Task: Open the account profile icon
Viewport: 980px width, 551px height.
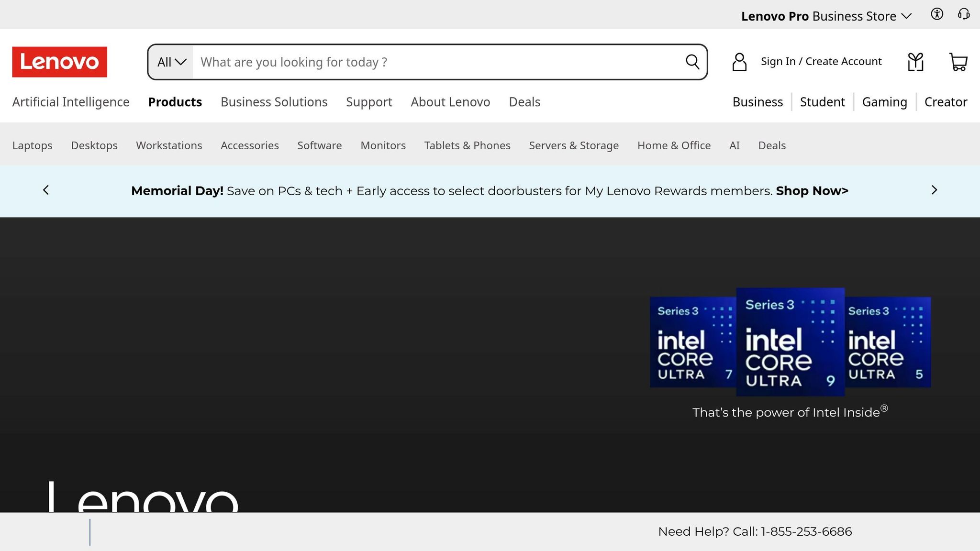Action: click(739, 62)
